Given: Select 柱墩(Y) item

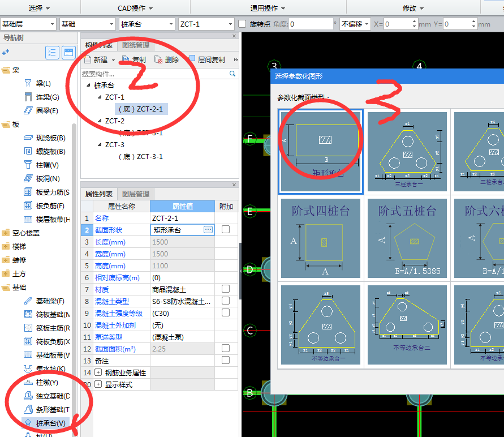Looking at the screenshot, I should coord(41,382).
